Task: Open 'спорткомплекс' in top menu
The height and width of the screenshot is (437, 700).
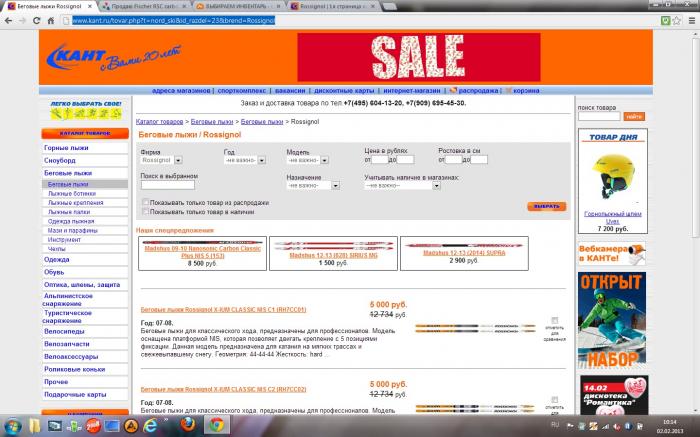Action: (x=242, y=91)
